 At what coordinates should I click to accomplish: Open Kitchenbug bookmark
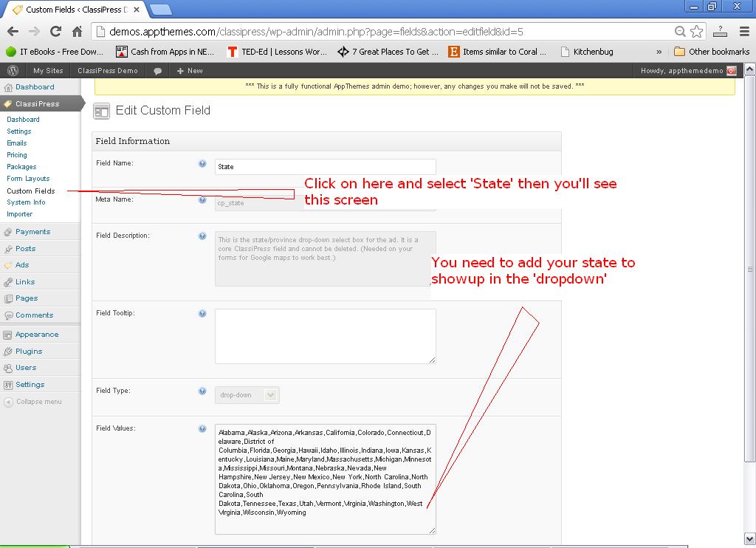pos(587,52)
